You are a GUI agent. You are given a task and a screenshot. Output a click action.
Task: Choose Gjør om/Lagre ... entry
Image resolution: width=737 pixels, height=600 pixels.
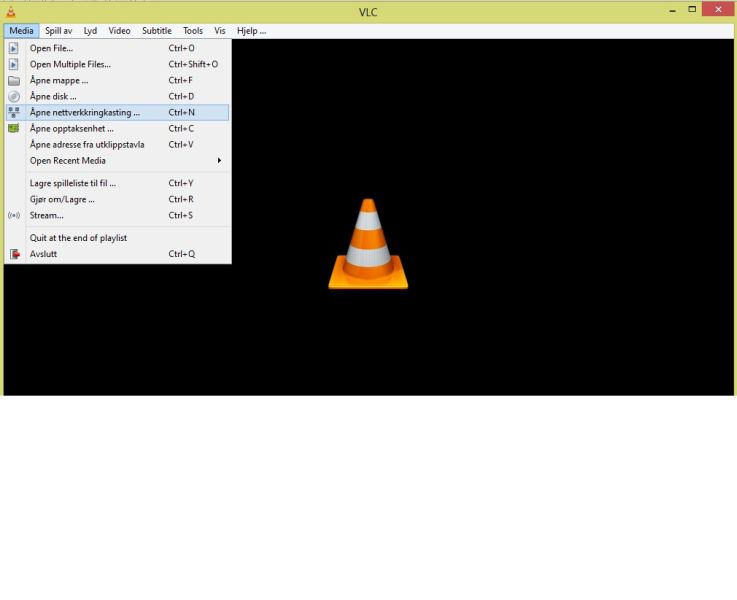[118, 199]
